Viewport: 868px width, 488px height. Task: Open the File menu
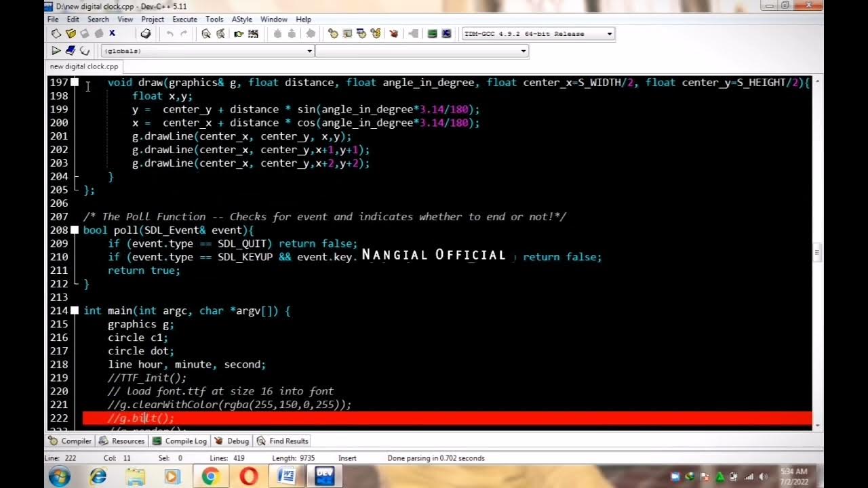53,19
